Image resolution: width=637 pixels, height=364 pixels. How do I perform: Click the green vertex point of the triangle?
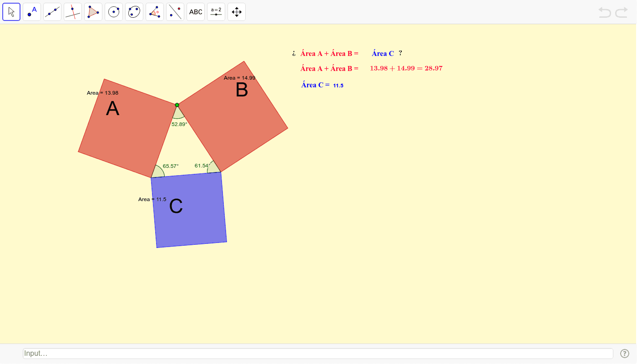pos(177,105)
